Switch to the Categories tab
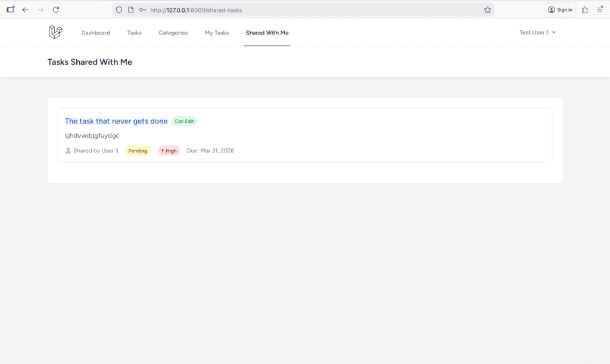 173,33
